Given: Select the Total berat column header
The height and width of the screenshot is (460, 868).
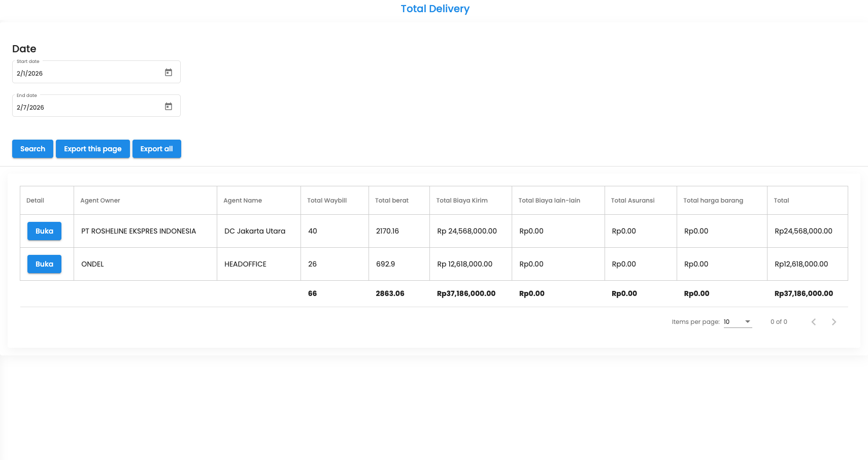Looking at the screenshot, I should tap(391, 201).
